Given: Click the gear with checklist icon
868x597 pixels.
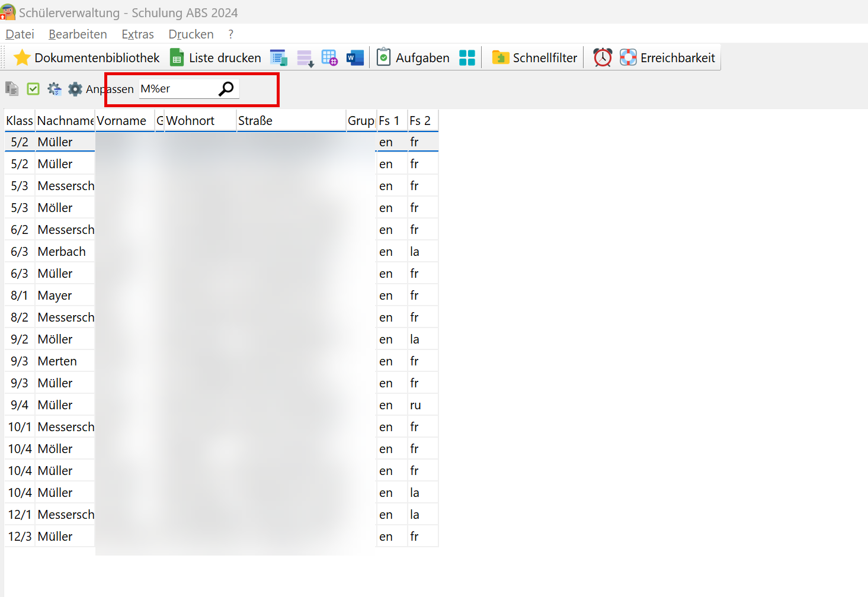Looking at the screenshot, I should coord(55,89).
